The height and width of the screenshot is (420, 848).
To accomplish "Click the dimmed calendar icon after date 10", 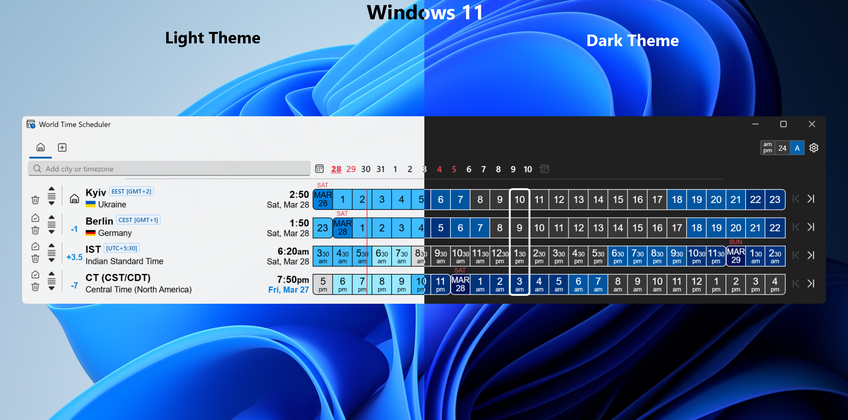I will [544, 169].
